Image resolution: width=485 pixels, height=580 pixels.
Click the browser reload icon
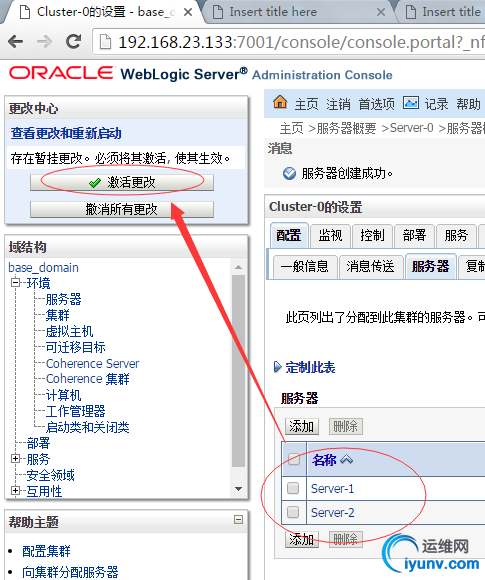(x=74, y=42)
